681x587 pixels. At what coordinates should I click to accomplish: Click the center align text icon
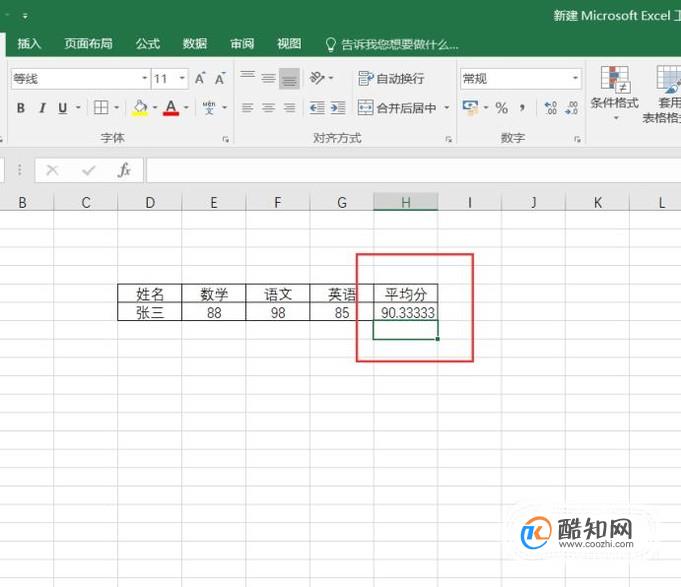click(268, 108)
